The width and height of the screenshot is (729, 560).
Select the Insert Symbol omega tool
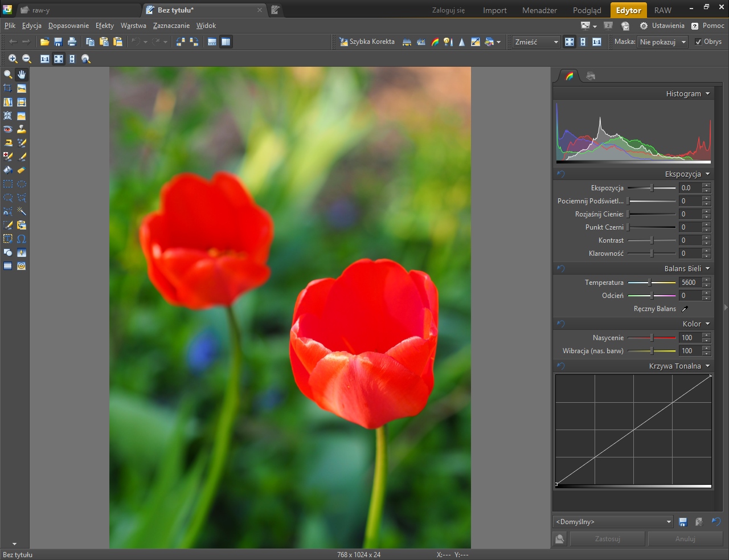point(22,239)
